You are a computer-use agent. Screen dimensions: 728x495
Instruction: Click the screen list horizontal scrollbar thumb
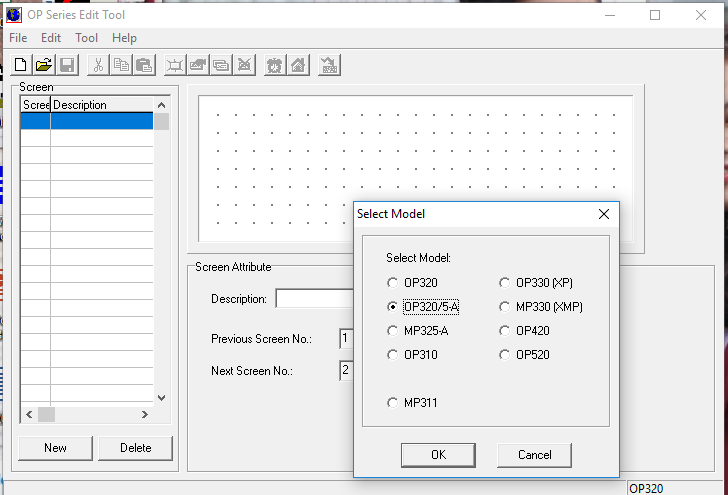coord(46,414)
